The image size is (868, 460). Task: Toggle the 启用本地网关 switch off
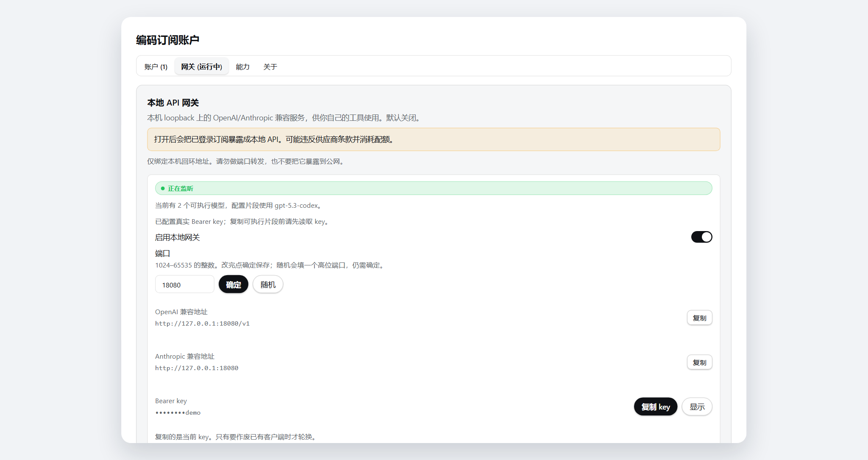[x=701, y=237]
